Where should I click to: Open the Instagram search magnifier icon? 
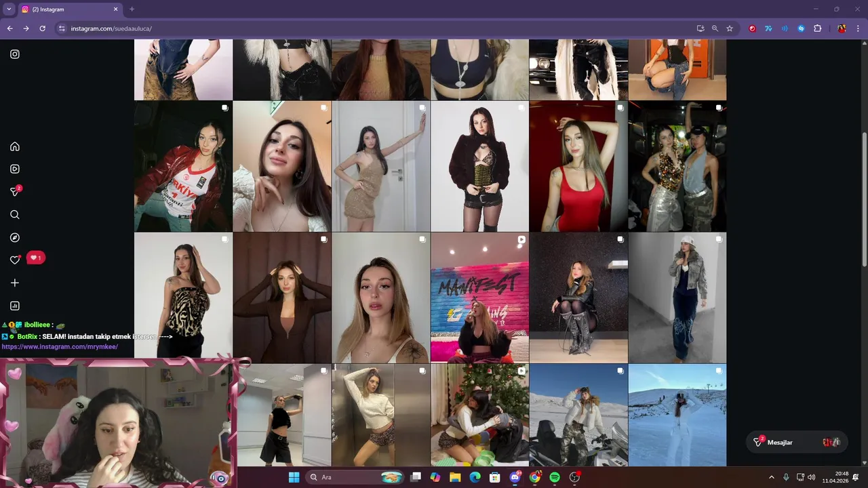coord(15,215)
